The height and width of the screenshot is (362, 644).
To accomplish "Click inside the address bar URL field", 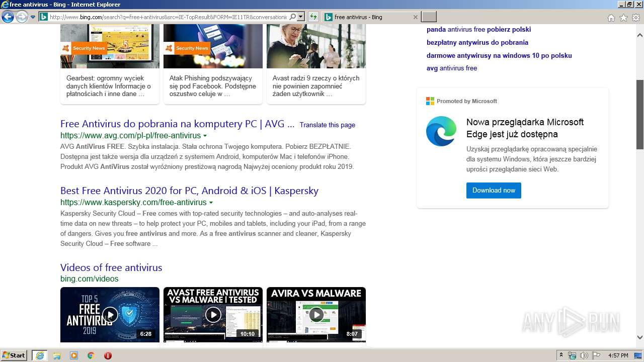I will (169, 17).
